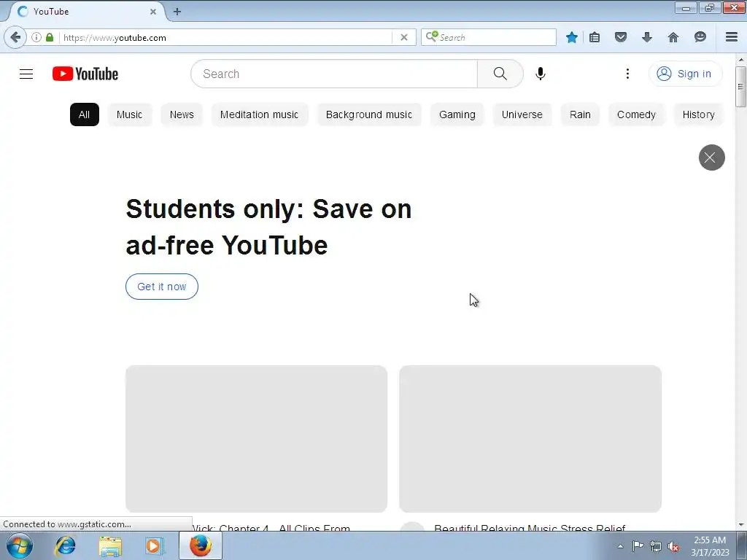This screenshot has height=560, width=747.
Task: Bookmark this page with star icon
Action: [572, 37]
